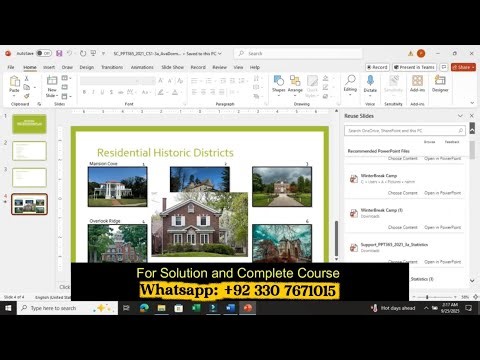Switch to the Insert tab
The width and height of the screenshot is (480, 360).
(49, 67)
